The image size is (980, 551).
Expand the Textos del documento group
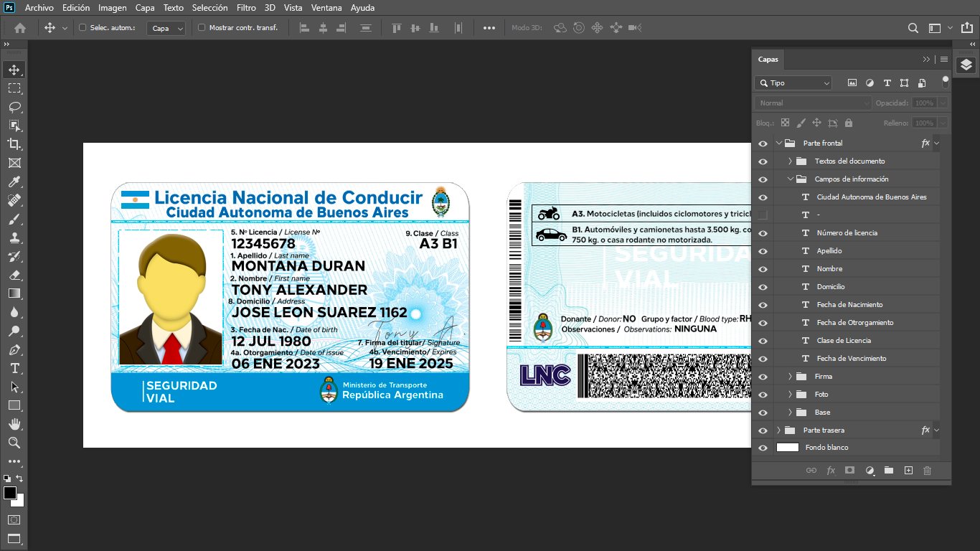(790, 161)
